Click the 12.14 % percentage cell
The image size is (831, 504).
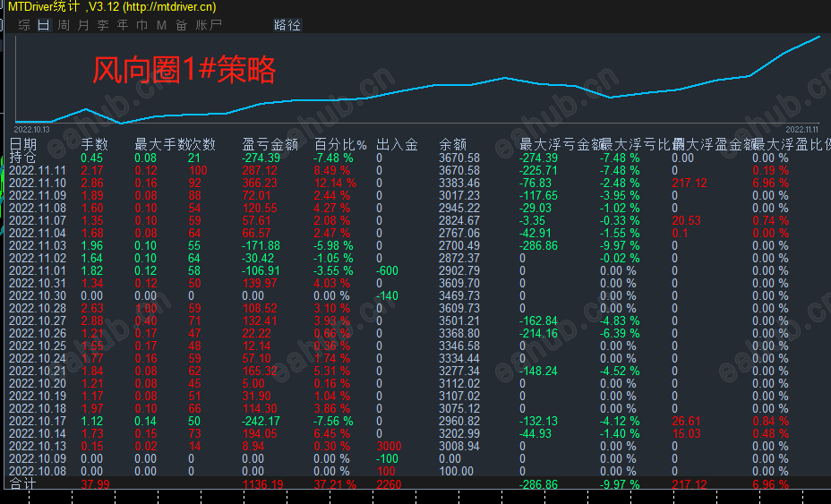pyautogui.click(x=335, y=184)
